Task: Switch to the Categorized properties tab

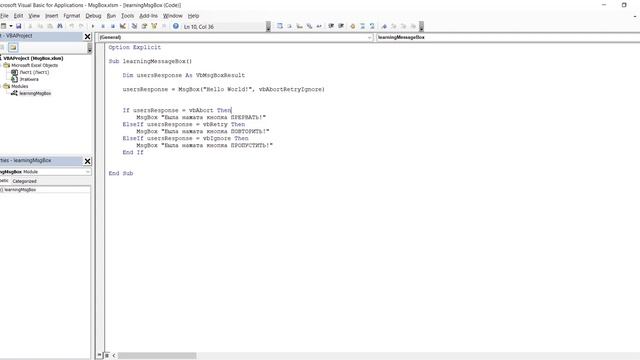Action: point(24,181)
